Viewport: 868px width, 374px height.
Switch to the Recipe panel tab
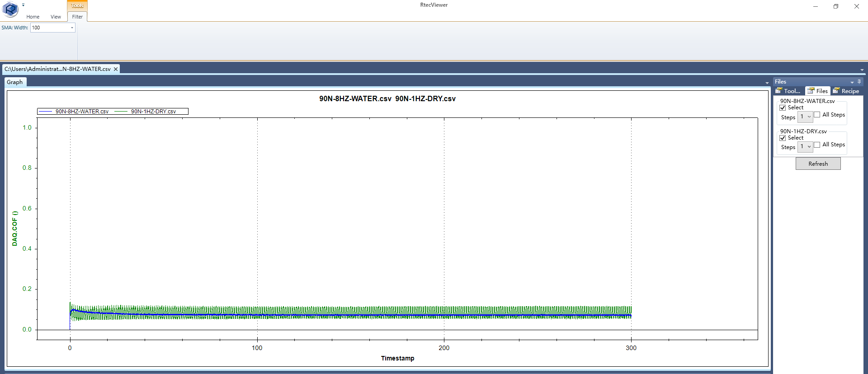[x=846, y=91]
